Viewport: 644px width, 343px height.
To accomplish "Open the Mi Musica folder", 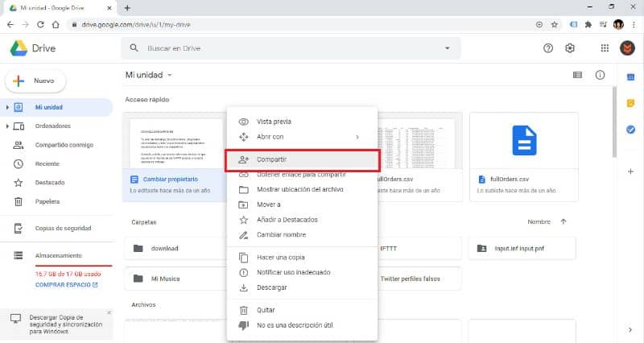I will pyautogui.click(x=175, y=279).
